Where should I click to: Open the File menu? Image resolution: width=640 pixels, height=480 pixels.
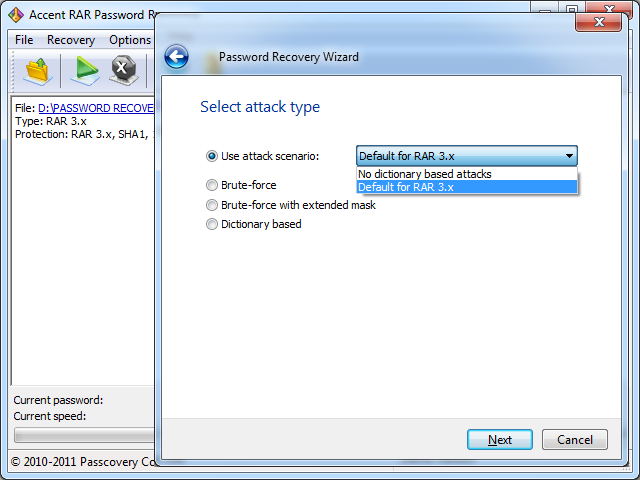pyautogui.click(x=24, y=40)
